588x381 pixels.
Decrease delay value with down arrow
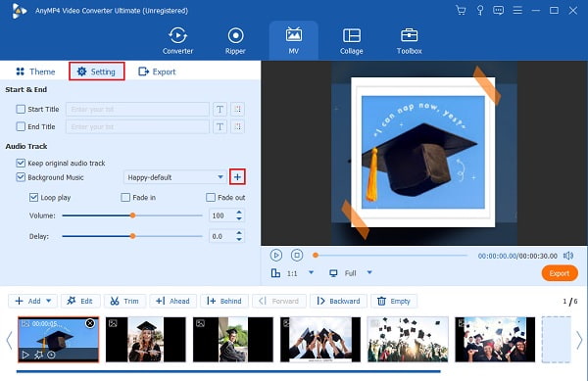coord(239,239)
